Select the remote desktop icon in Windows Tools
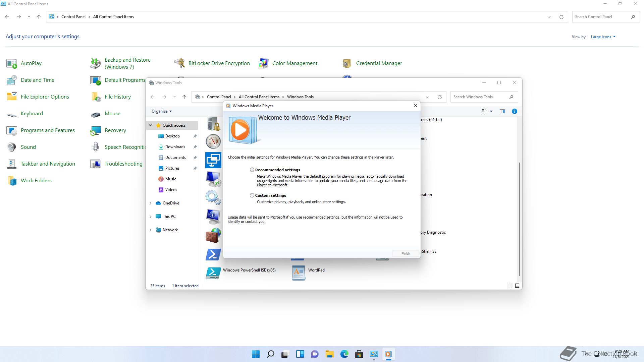Viewport: 644px width, 362px height. tap(213, 179)
